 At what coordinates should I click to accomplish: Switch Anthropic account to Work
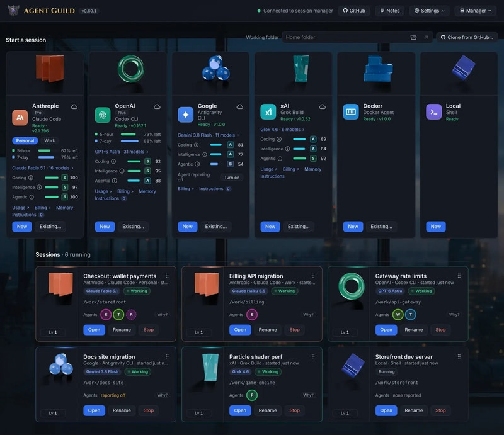click(x=50, y=141)
